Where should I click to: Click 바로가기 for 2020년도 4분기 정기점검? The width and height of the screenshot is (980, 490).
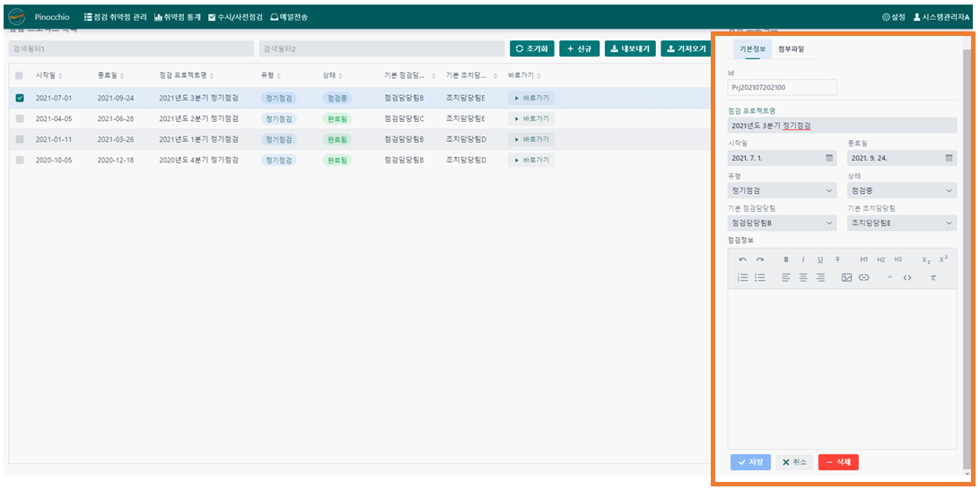531,160
